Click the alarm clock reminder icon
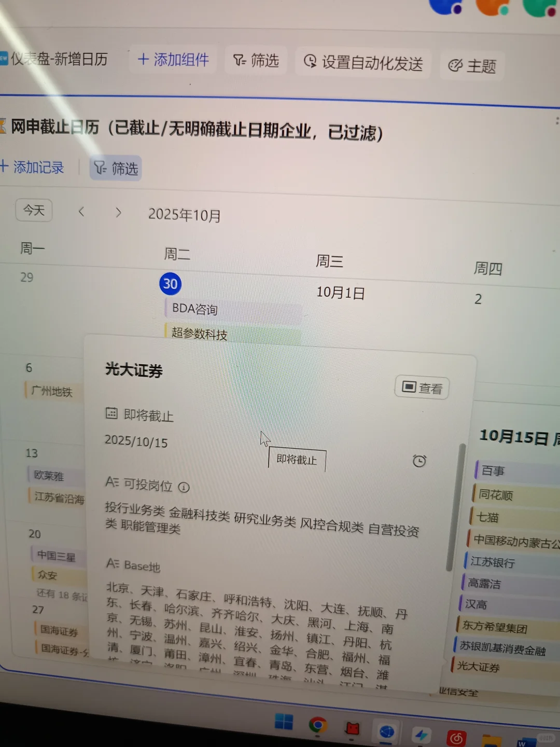560x747 pixels. point(419,461)
